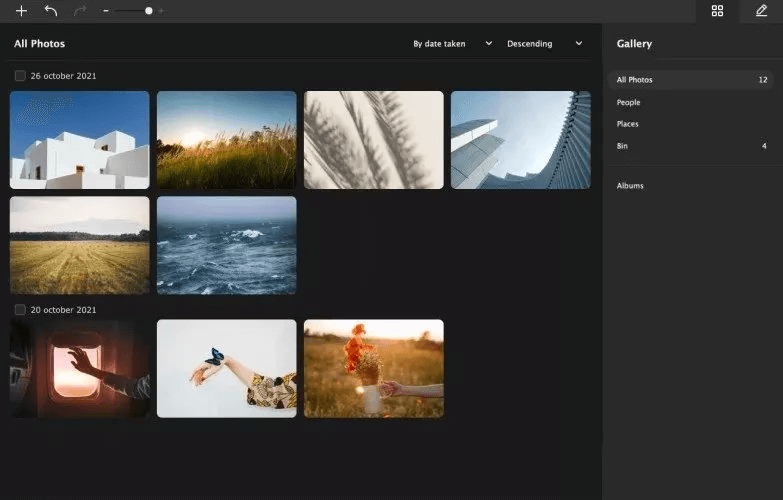Switch to the grid gallery view icon

(x=717, y=11)
